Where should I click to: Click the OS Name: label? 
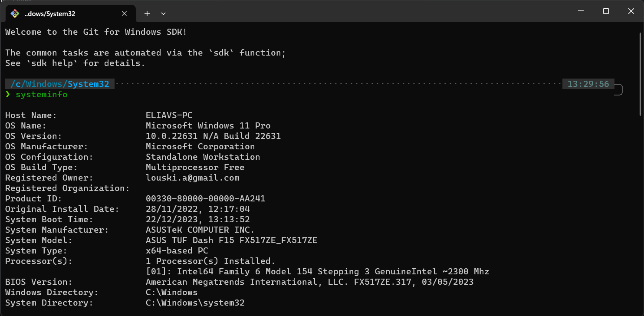(x=26, y=125)
